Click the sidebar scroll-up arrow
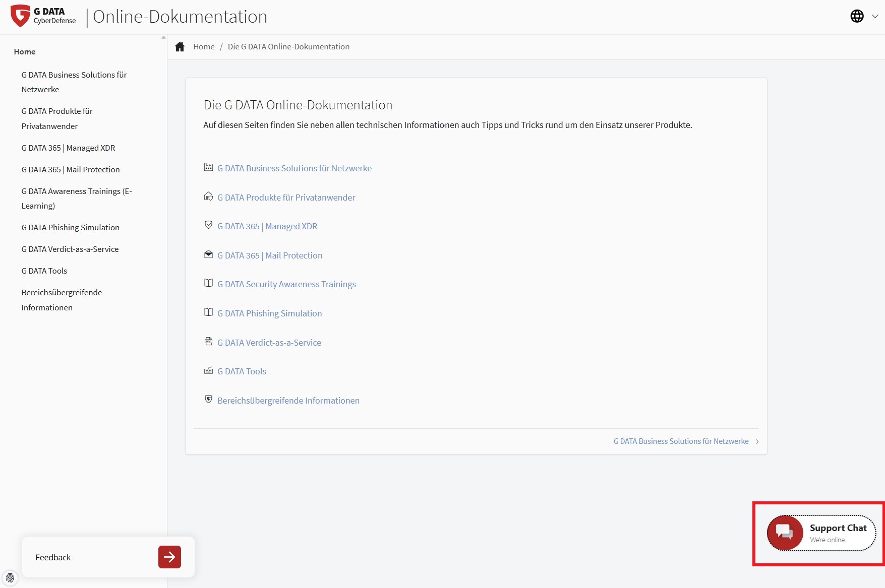885x588 pixels. pos(163,37)
